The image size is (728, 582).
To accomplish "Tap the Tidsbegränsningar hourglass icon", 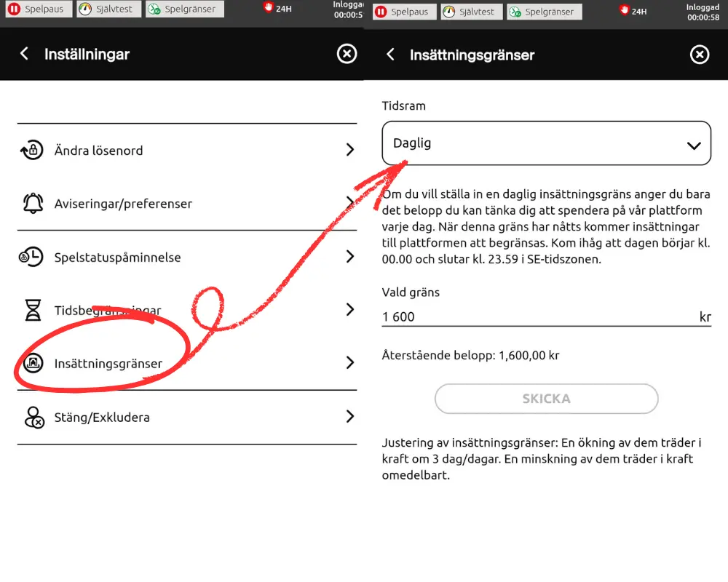I will (x=33, y=310).
